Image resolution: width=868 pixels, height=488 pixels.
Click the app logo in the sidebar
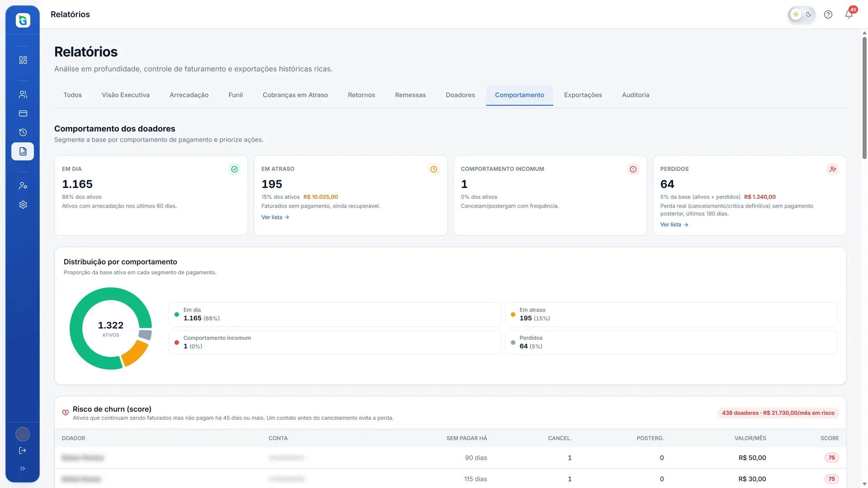pyautogui.click(x=23, y=20)
